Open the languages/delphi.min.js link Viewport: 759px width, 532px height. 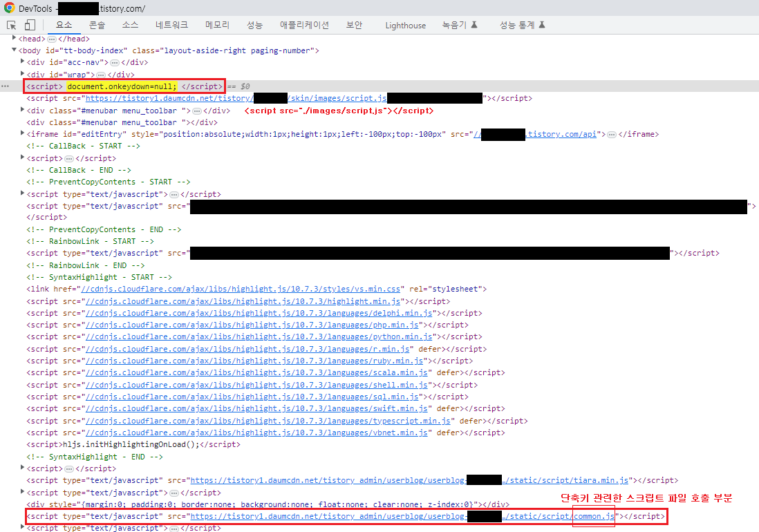[259, 313]
